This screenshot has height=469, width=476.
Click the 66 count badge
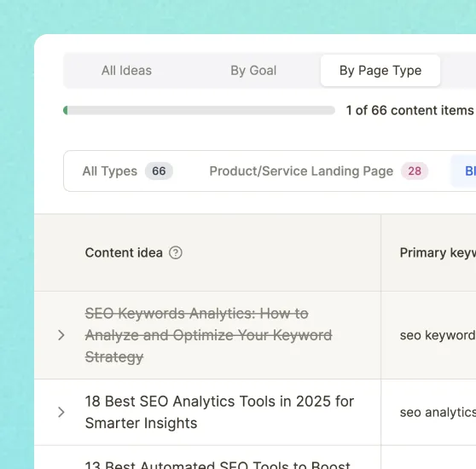[159, 171]
